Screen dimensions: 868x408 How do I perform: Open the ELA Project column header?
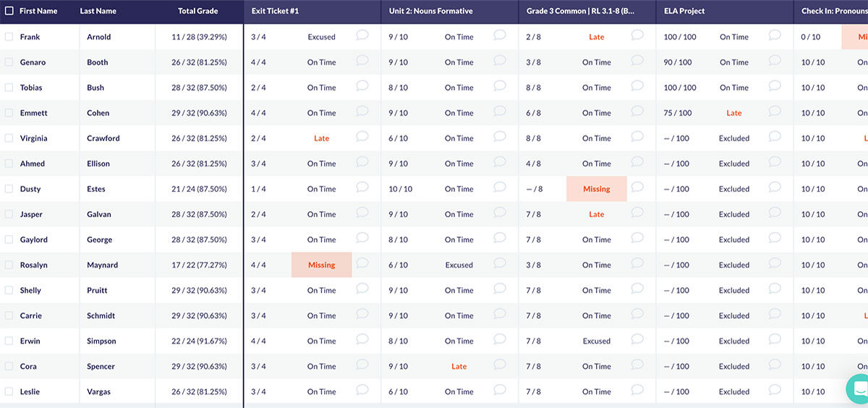tap(684, 12)
